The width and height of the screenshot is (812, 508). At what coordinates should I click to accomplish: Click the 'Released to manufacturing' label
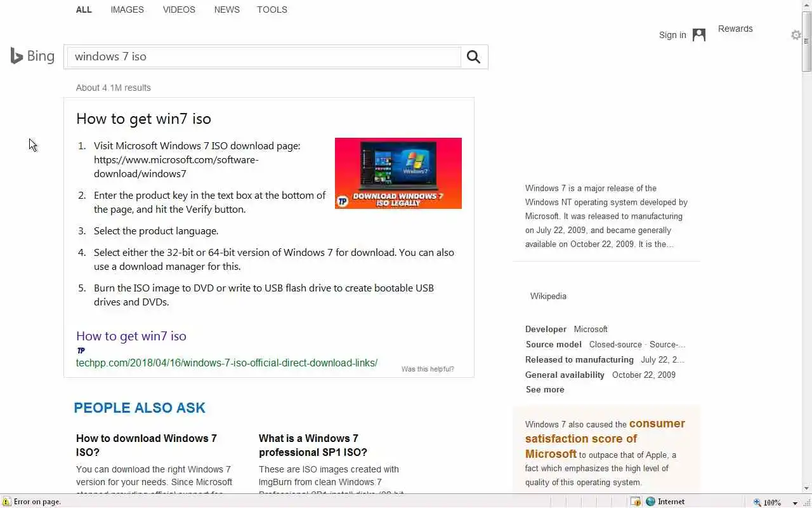tap(579, 359)
